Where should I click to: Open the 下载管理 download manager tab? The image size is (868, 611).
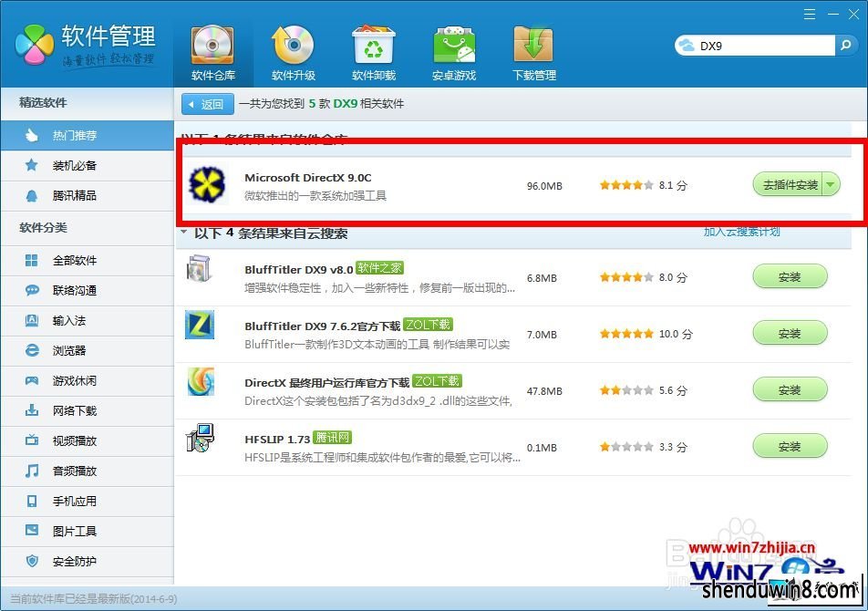pyautogui.click(x=534, y=53)
